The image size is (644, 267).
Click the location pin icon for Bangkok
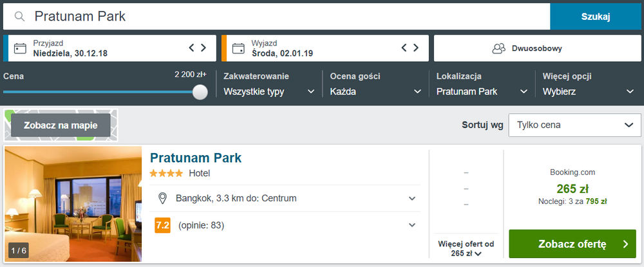(163, 199)
